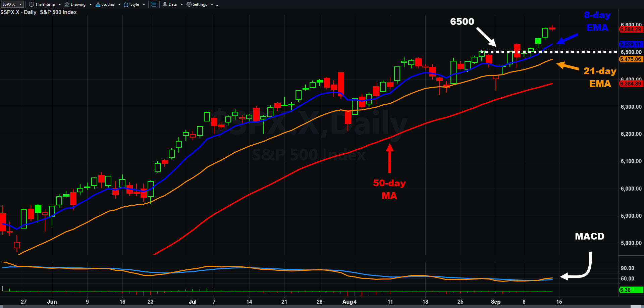
Task: Click the Style dashed-square icon
Action: pos(126,4)
